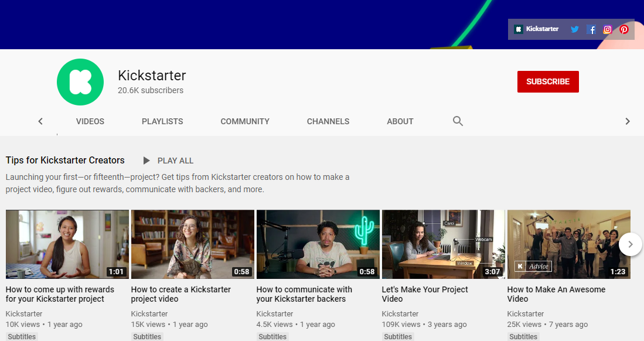This screenshot has width=644, height=341.
Task: Open the project video thumbnail with cat
Action: pyautogui.click(x=193, y=244)
